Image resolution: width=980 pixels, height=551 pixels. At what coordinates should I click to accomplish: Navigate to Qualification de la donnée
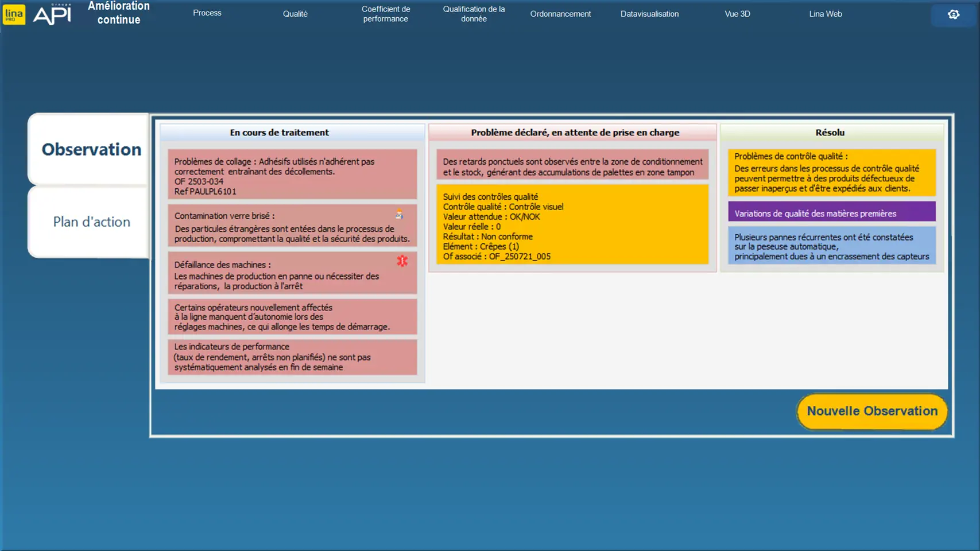[x=474, y=14]
